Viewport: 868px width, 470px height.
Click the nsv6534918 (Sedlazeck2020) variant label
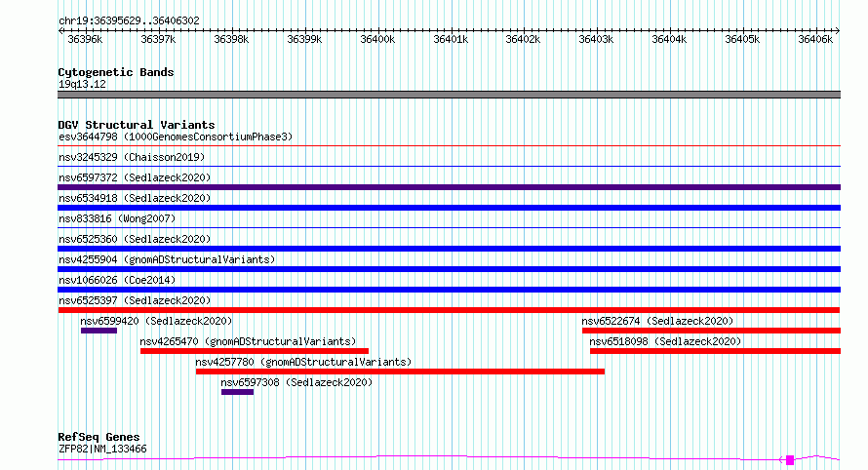point(135,198)
